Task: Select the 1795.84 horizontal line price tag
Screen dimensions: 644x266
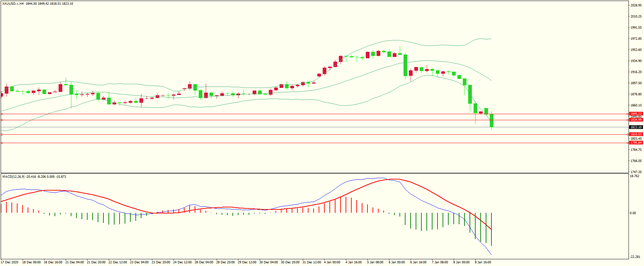Action: pyautogui.click(x=636, y=143)
